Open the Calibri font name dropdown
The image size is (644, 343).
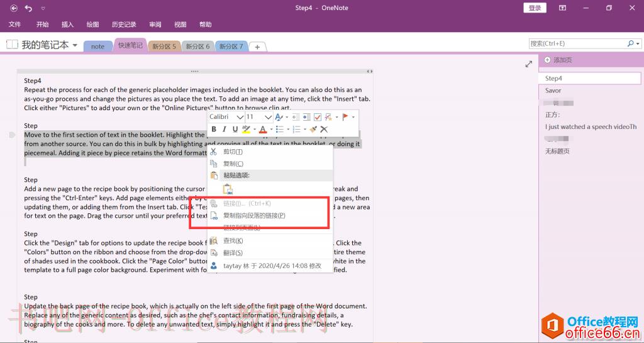[240, 117]
